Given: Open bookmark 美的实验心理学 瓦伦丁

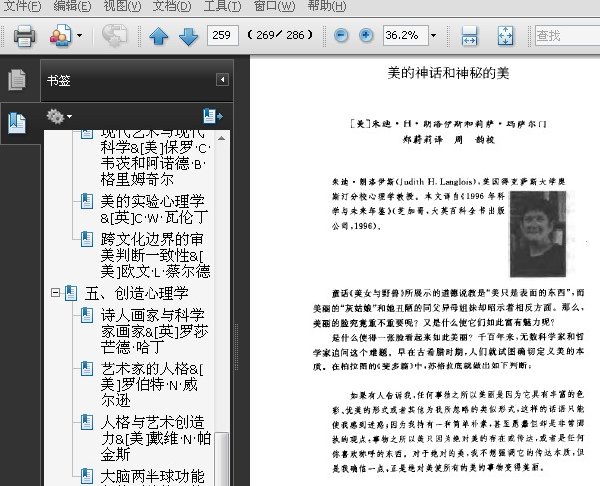Looking at the screenshot, I should pyautogui.click(x=154, y=209).
